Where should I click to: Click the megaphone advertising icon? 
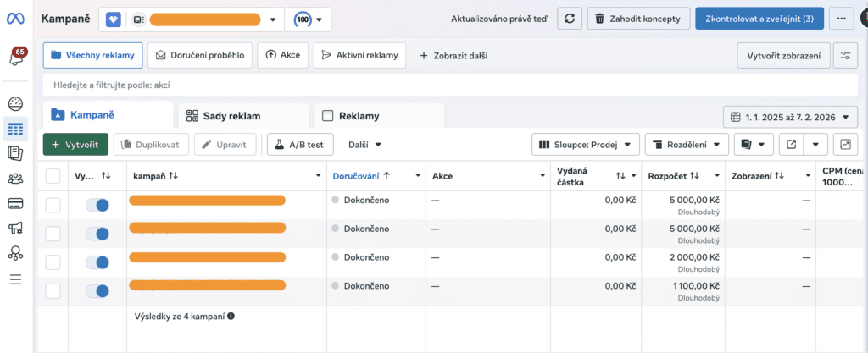[15, 228]
